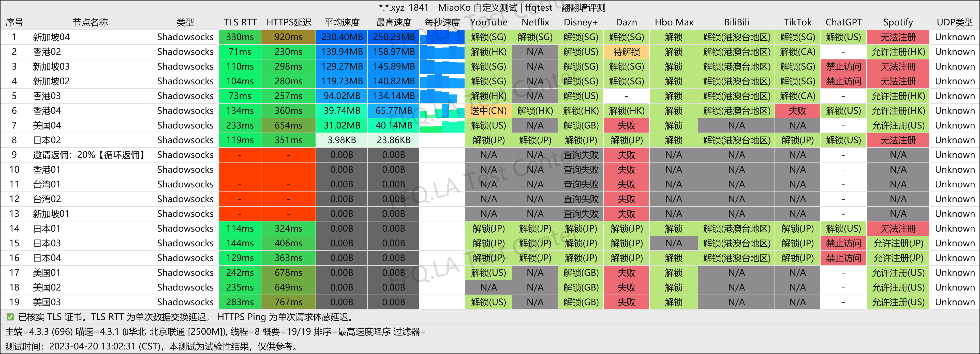Screen dimensions: 980x354
Task: Click Disney+ 解锁(GB) cell for 美国04
Action: click(x=581, y=125)
